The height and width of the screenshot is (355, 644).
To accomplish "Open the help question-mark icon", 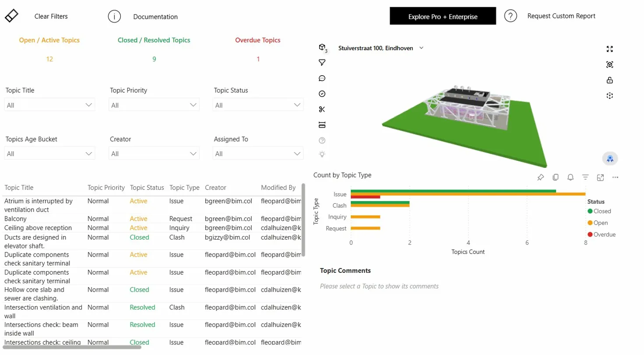I will coord(323,140).
